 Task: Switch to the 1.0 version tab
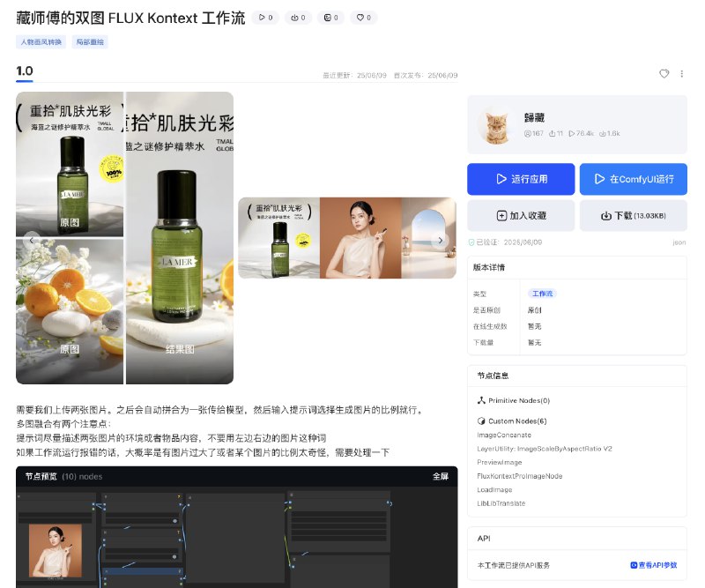point(25,71)
